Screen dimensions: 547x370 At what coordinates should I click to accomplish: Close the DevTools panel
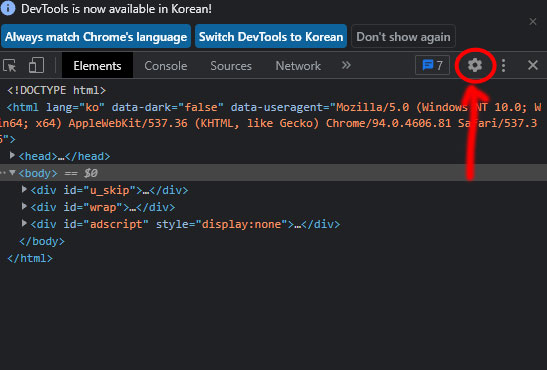click(x=533, y=65)
